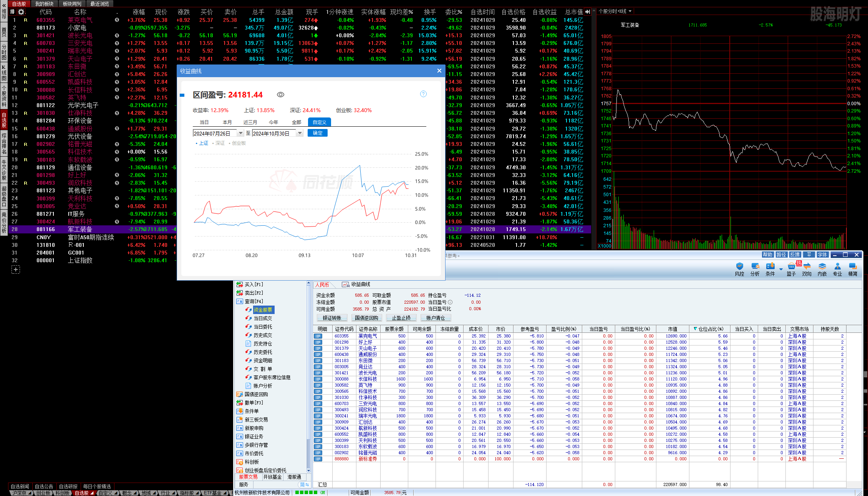
Task: Open the start date dropdown 2024年07月26日
Action: [x=240, y=133]
